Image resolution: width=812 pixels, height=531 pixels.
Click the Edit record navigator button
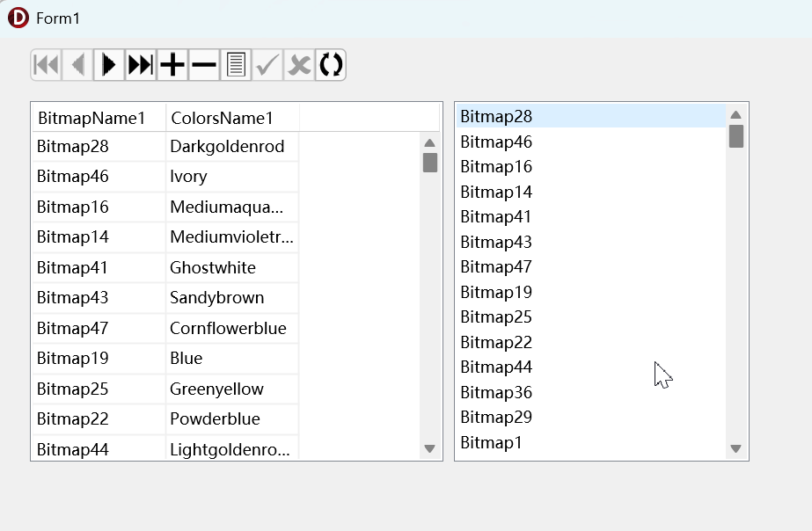point(236,64)
